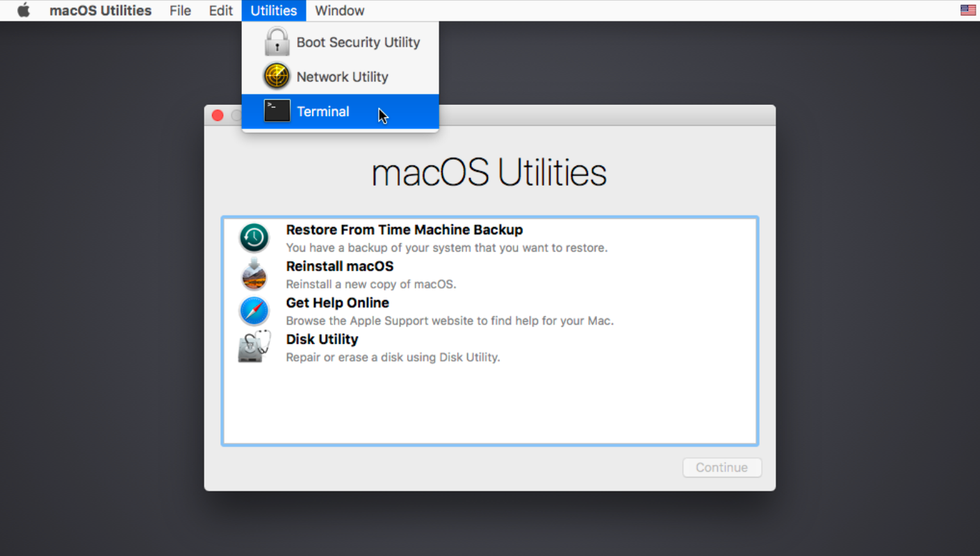Image resolution: width=980 pixels, height=556 pixels.
Task: Click the Continue button
Action: pyautogui.click(x=722, y=467)
